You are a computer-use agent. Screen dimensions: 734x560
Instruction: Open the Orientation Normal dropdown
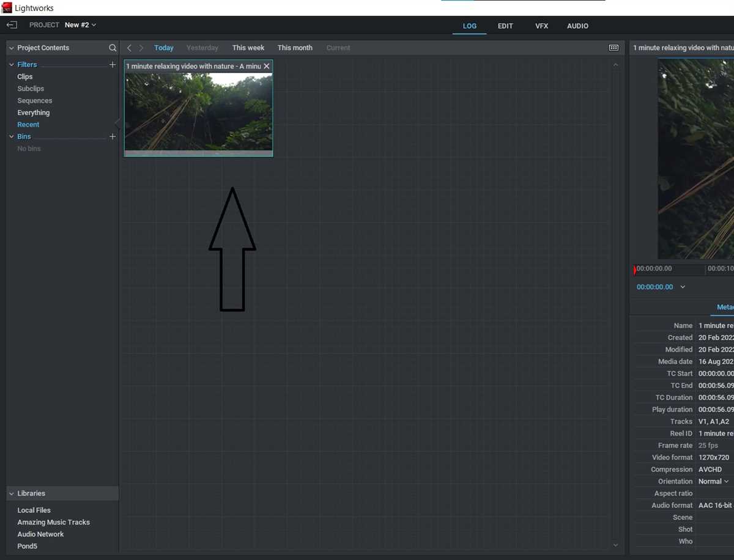coord(713,482)
